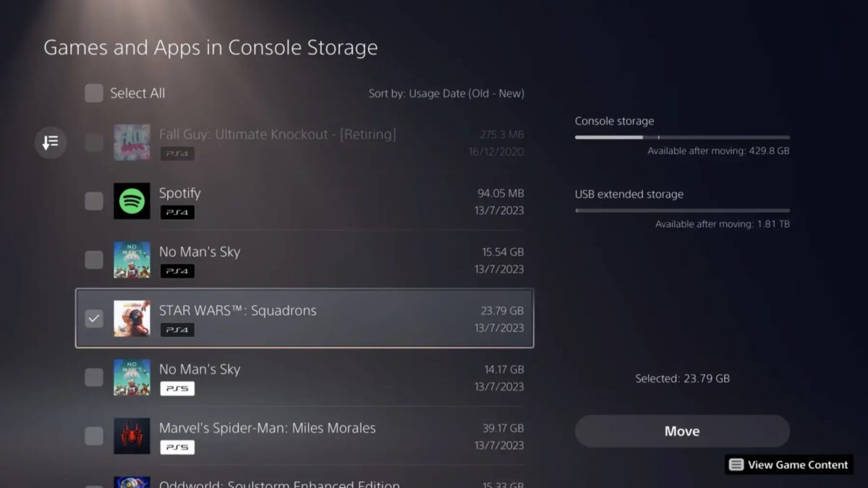Viewport: 868px width, 488px height.
Task: Click the options icon beside View Game Content
Action: point(736,465)
